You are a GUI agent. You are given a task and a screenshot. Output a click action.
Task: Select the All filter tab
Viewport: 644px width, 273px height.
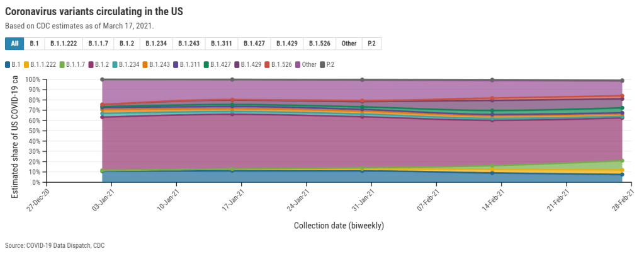point(14,44)
